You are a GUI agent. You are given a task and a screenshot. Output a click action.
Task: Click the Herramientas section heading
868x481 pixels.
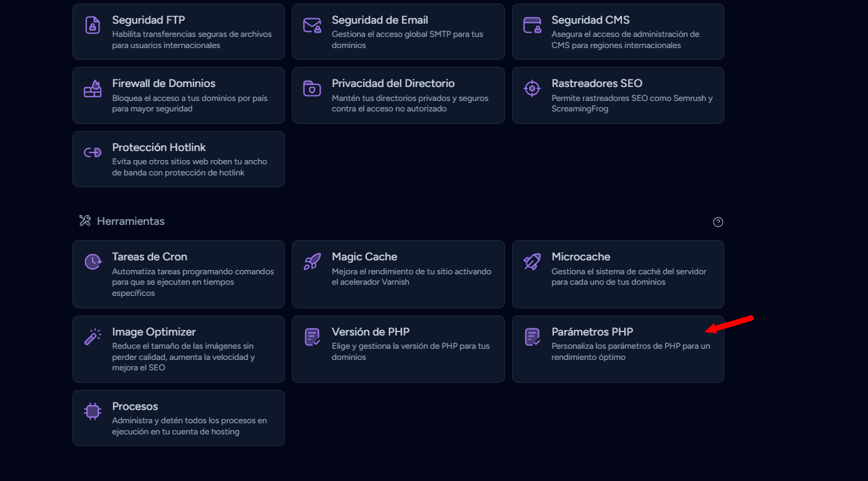pos(130,221)
